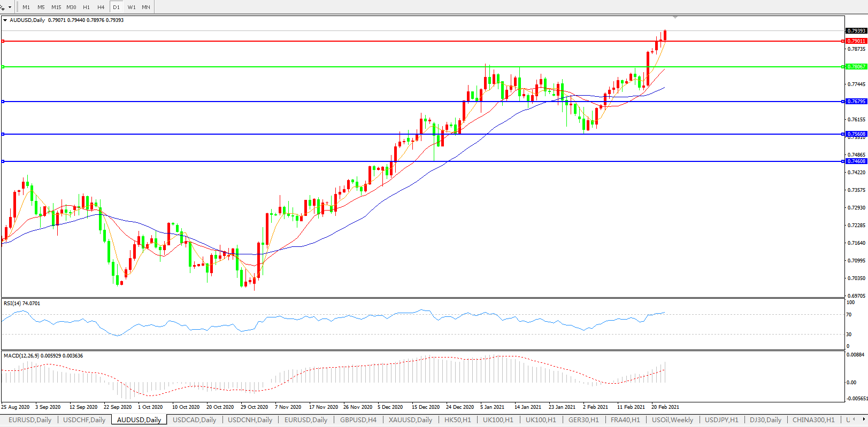Switch to the M15 timeframe
The height and width of the screenshot is (427, 868).
56,7
